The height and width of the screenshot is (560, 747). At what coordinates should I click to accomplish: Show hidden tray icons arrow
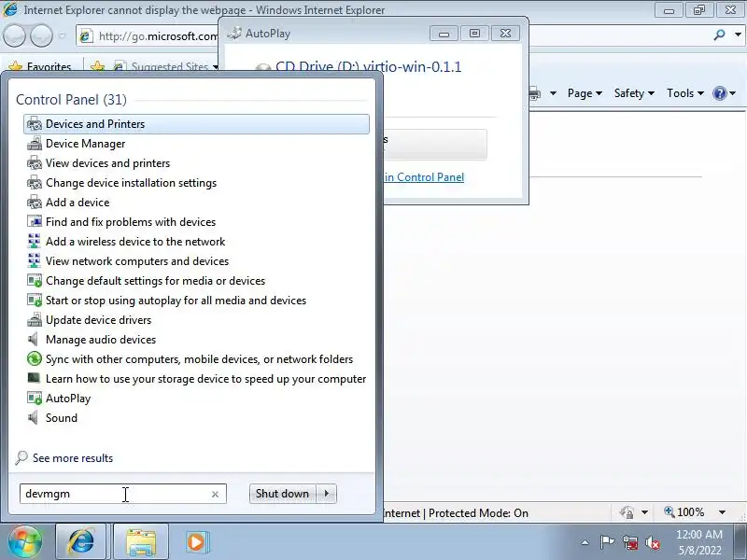point(585,542)
